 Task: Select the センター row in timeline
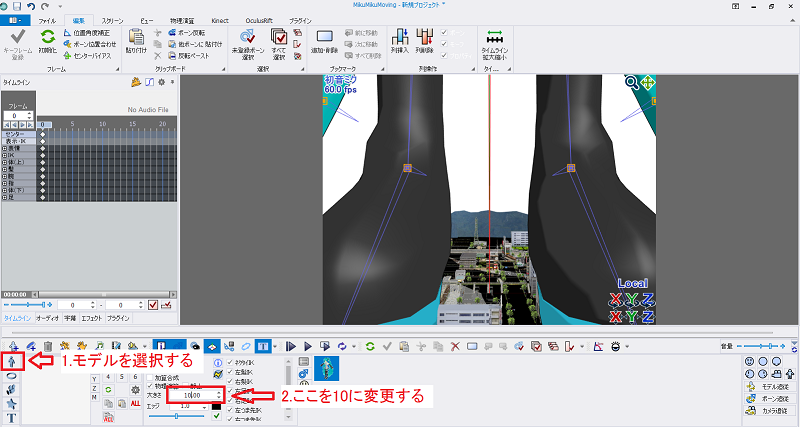pyautogui.click(x=19, y=134)
